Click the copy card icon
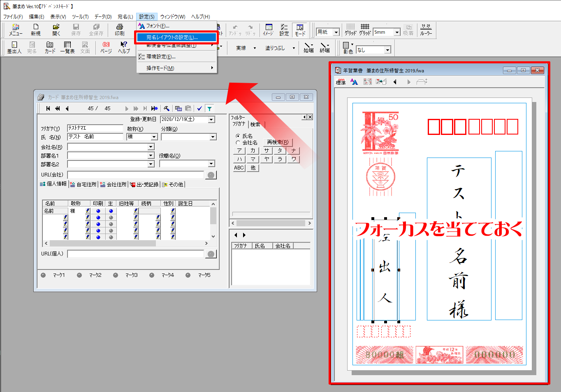This screenshot has height=392, width=561. click(178, 109)
